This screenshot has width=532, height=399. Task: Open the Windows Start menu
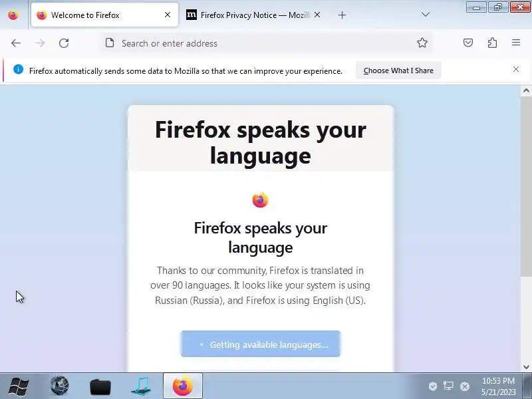19,386
